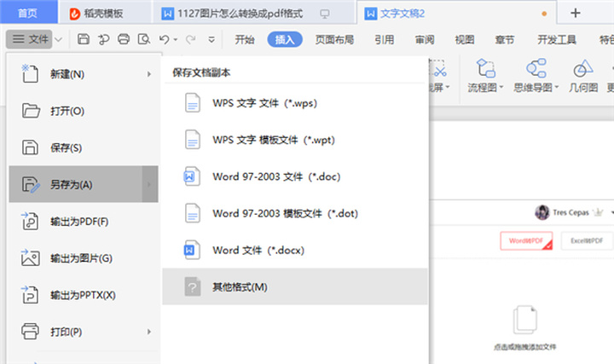Viewport: 614px width, 364px height.
Task: Click the new document icon beside 新建
Action: pos(30,73)
